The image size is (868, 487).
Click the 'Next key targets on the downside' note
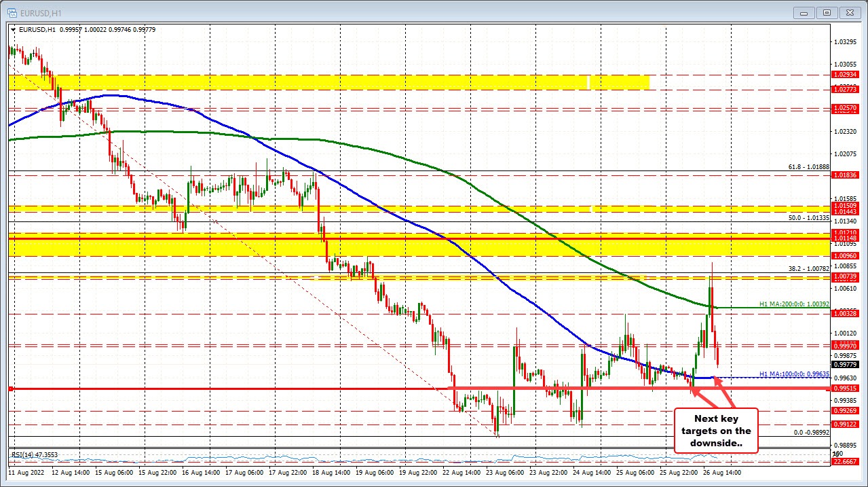[716, 430]
